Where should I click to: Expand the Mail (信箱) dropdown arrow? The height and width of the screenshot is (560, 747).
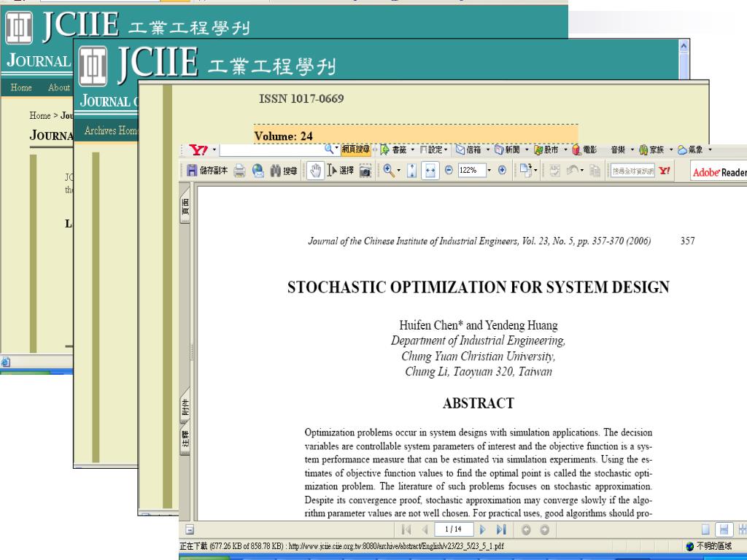click(488, 150)
